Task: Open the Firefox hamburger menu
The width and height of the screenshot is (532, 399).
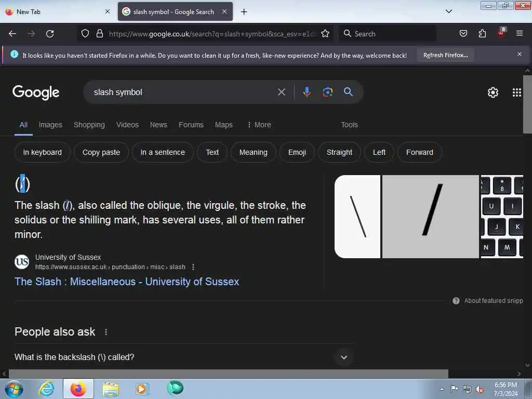Action: click(x=520, y=33)
